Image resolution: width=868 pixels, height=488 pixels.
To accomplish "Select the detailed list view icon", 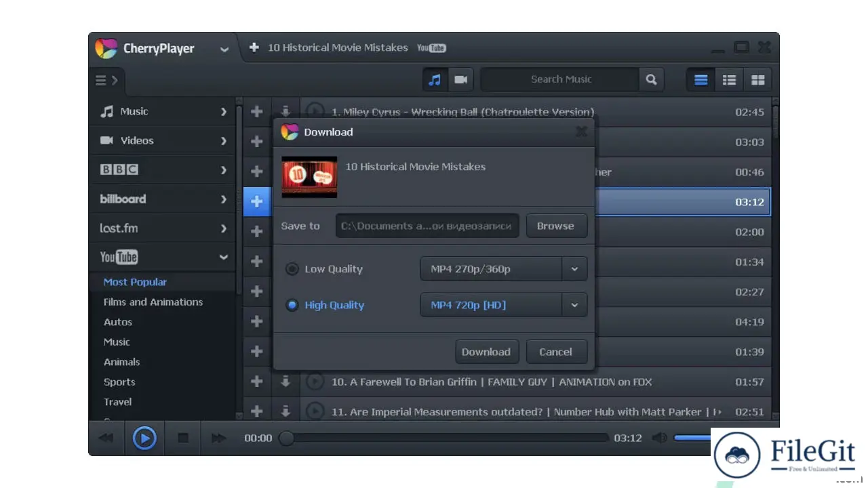I will click(729, 80).
